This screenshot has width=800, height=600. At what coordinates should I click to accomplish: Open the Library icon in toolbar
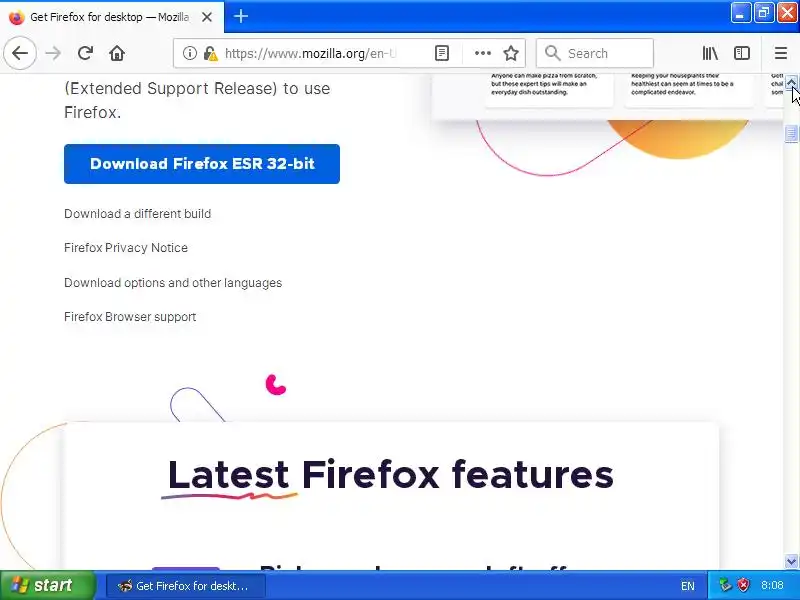pyautogui.click(x=710, y=53)
